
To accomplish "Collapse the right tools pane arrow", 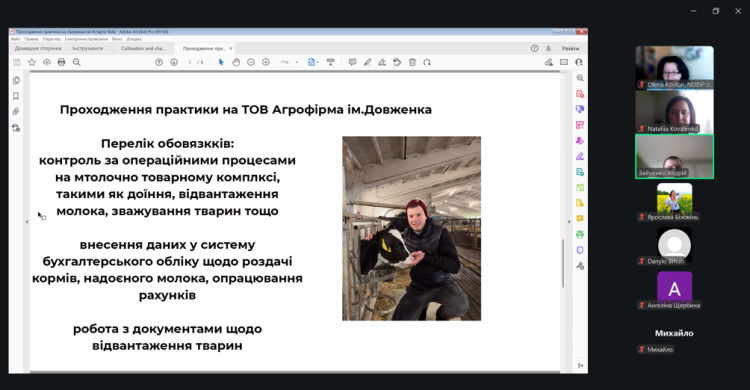I will coord(568,222).
